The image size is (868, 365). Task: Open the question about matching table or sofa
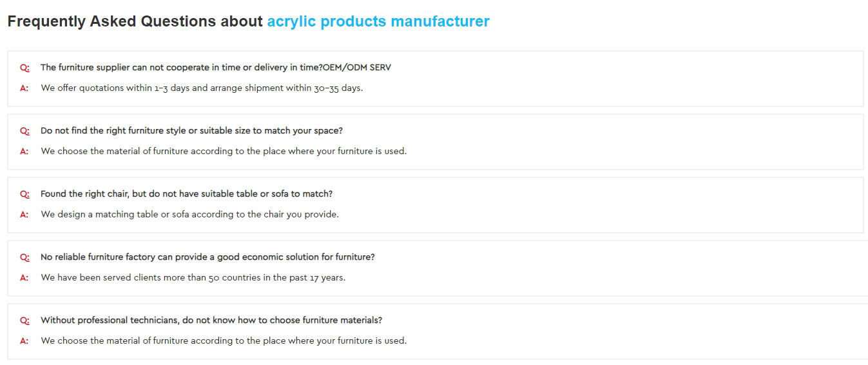[186, 193]
